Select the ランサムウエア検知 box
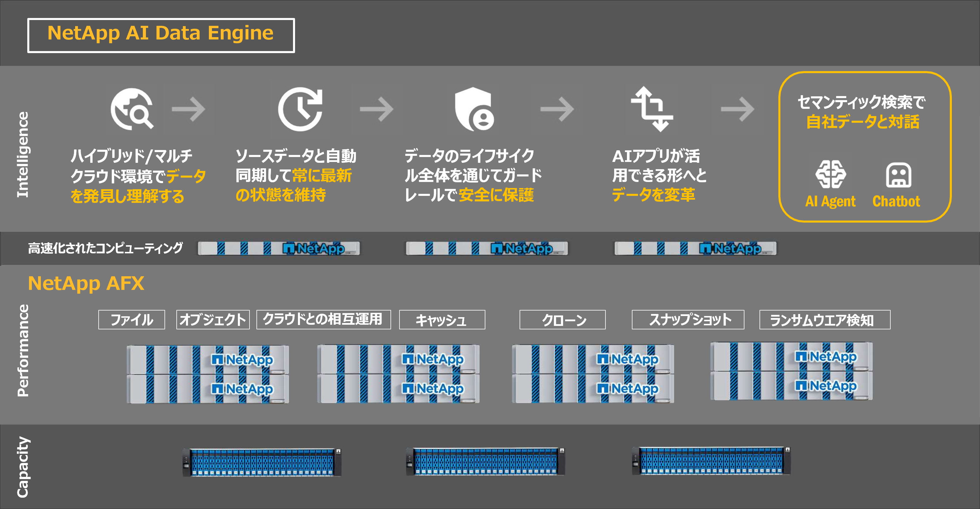This screenshot has width=980, height=509. [x=824, y=320]
